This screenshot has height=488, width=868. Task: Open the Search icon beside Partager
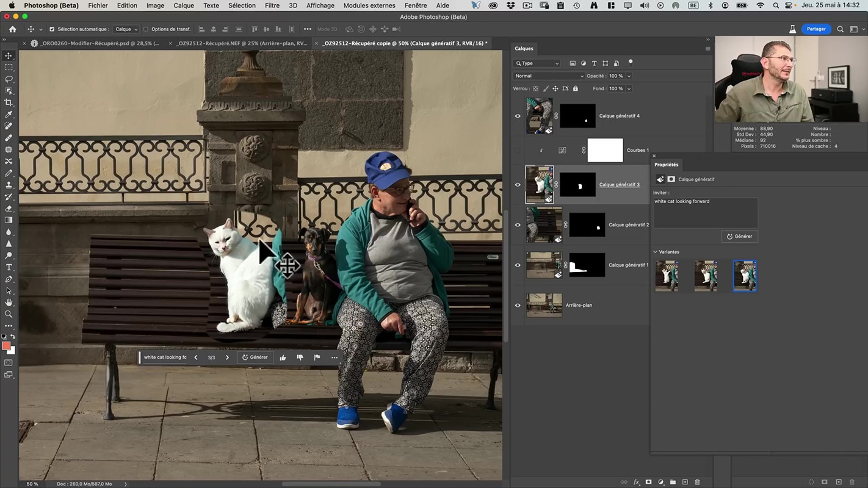[841, 29]
